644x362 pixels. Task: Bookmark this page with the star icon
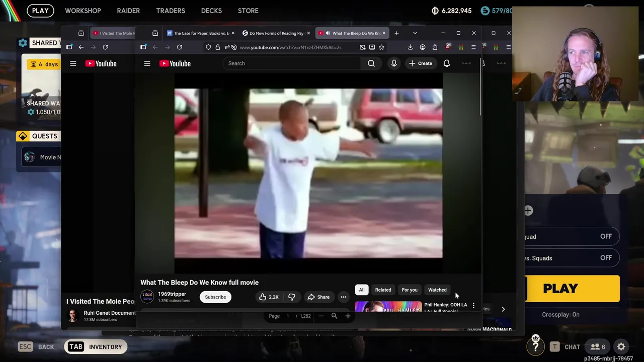point(381,47)
